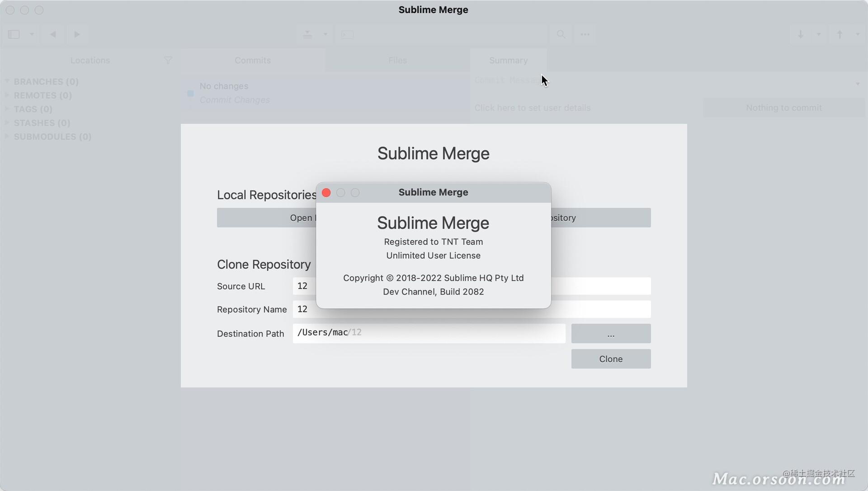Screen dimensions: 868x491
Task: Click the Locations filter funnel icon
Action: coord(168,60)
